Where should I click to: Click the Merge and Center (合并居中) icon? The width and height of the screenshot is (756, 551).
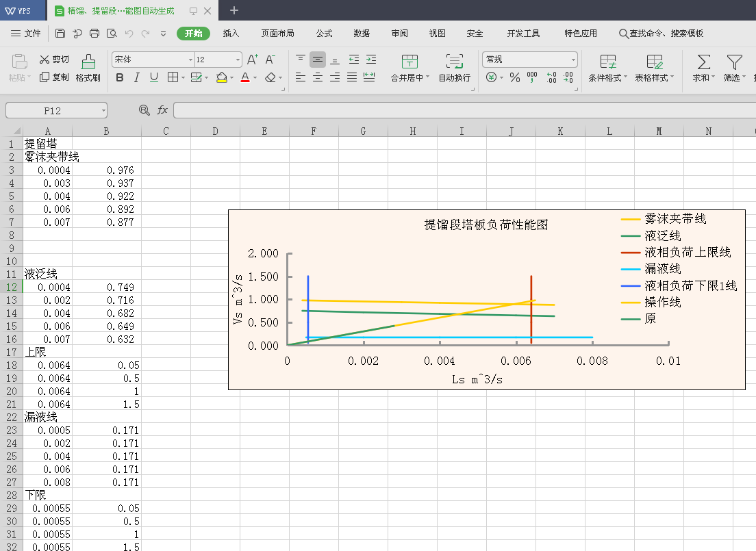coord(409,62)
